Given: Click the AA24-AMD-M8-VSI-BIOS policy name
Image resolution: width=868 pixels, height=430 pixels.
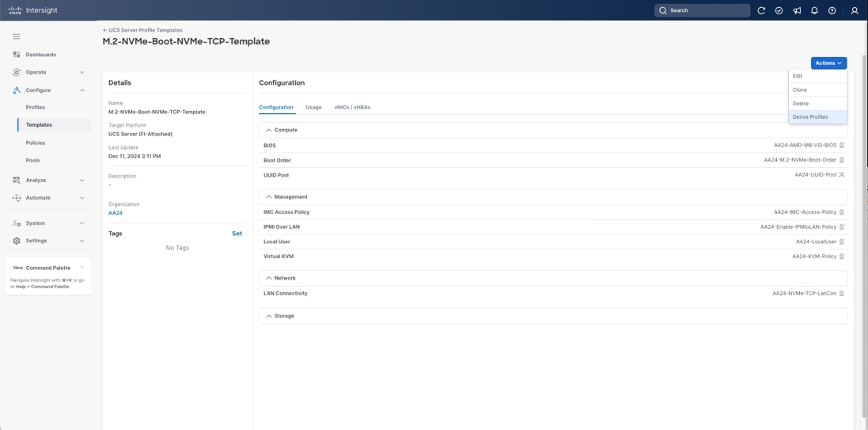Looking at the screenshot, I should [805, 145].
